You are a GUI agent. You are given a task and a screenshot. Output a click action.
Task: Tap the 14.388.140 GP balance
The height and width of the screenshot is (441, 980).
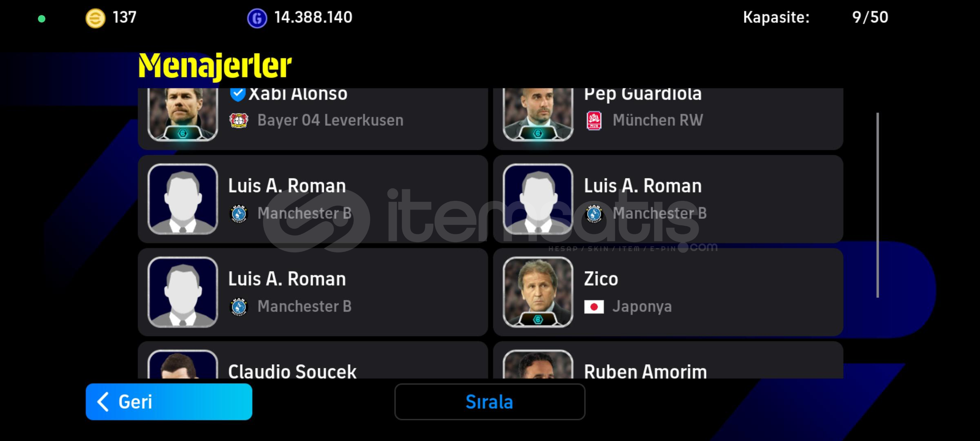[313, 18]
